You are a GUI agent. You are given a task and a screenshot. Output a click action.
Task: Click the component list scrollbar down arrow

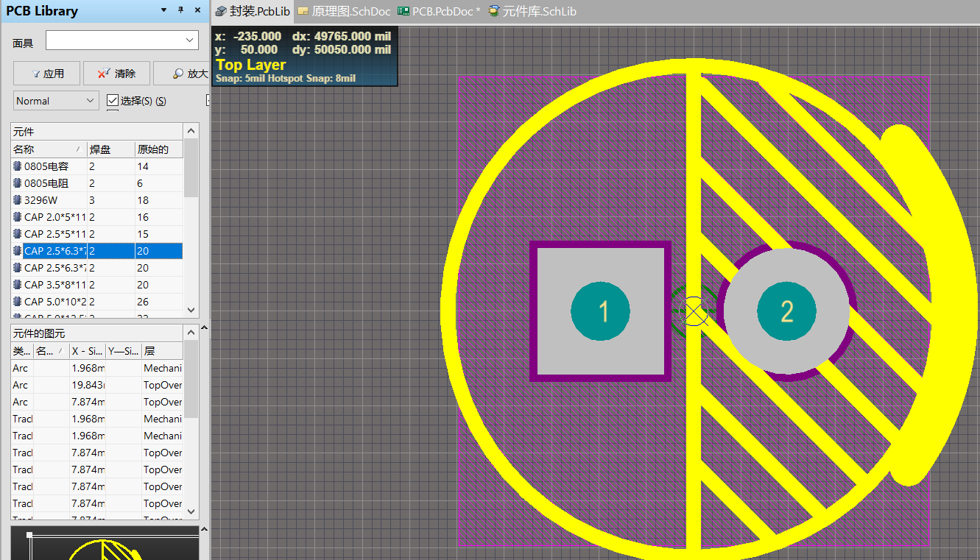pos(191,311)
